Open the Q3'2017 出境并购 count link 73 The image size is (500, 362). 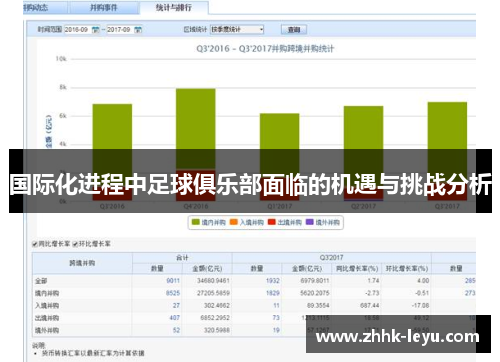[x=276, y=318]
